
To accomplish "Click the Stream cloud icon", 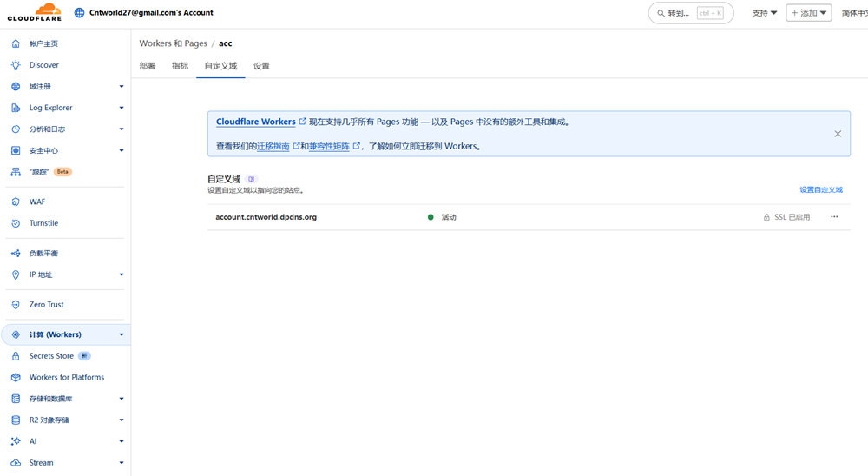I will (x=16, y=463).
